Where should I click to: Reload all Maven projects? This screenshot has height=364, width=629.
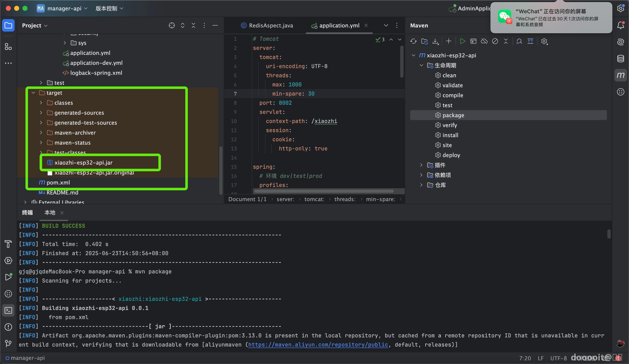413,41
